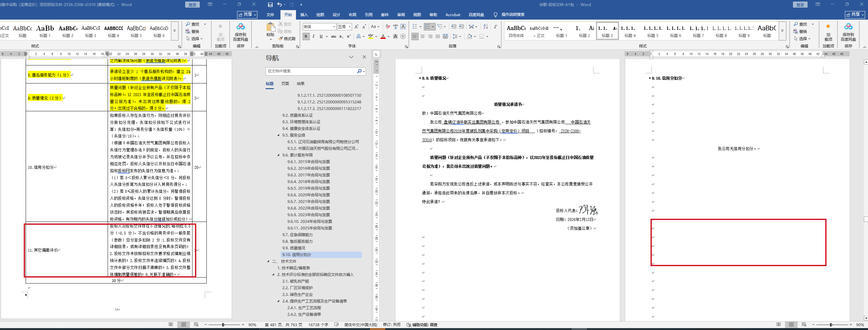Click the 格式刷 format painter button
Screen dimensions: 868x330
(287, 39)
